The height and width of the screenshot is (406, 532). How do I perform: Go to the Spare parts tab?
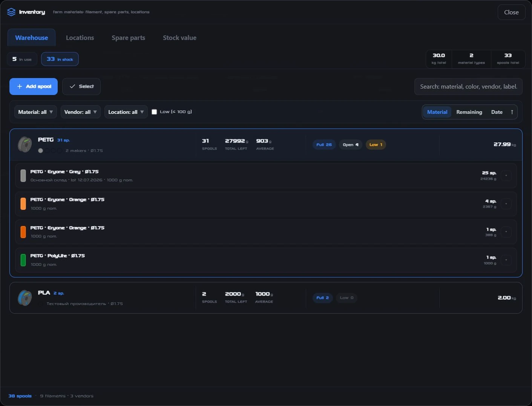coord(128,38)
